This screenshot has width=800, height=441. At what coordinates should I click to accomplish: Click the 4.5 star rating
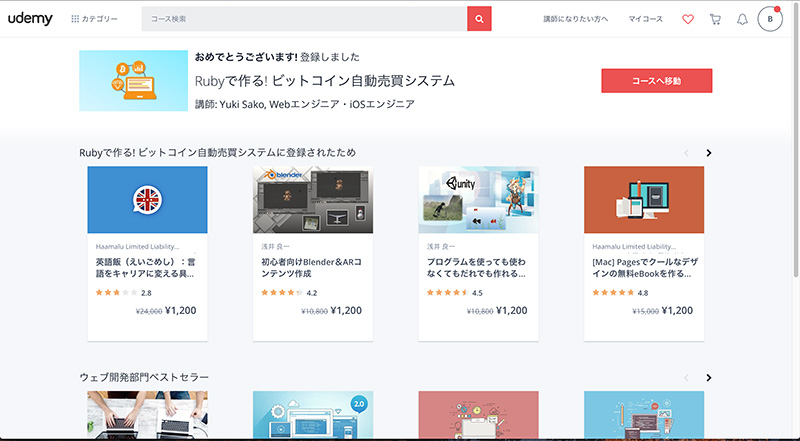click(x=455, y=292)
